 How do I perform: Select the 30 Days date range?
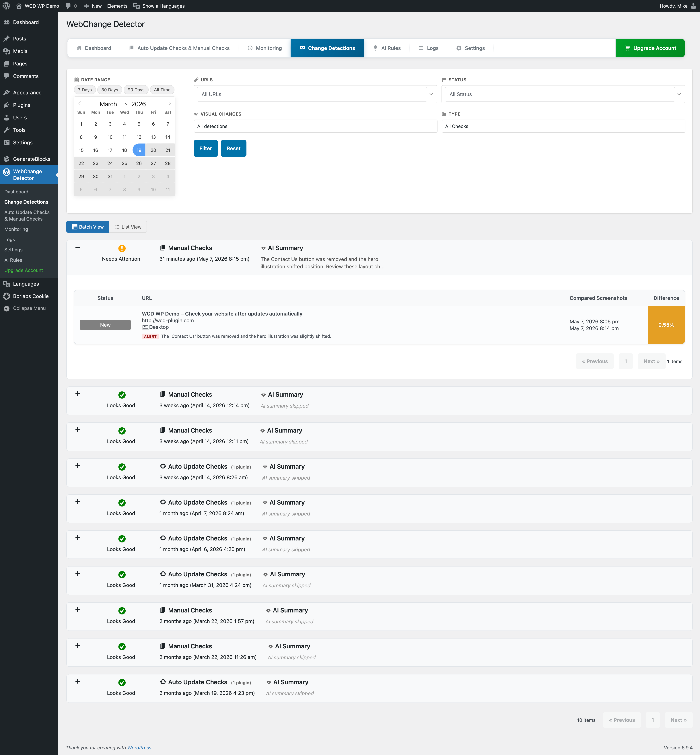(110, 90)
